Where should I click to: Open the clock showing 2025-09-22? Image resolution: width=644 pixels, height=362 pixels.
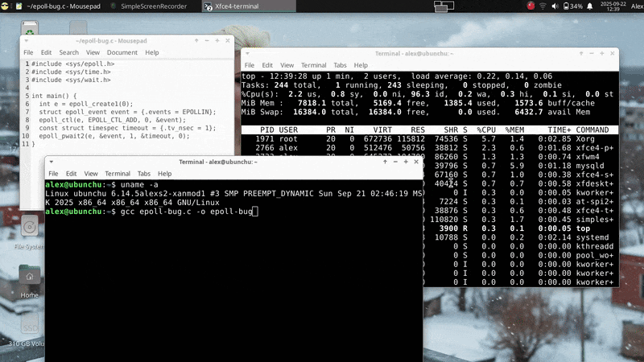click(613, 6)
